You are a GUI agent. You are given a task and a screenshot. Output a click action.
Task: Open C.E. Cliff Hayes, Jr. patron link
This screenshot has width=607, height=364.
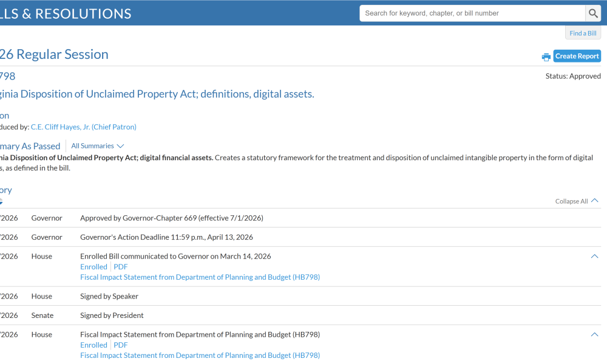tap(83, 127)
